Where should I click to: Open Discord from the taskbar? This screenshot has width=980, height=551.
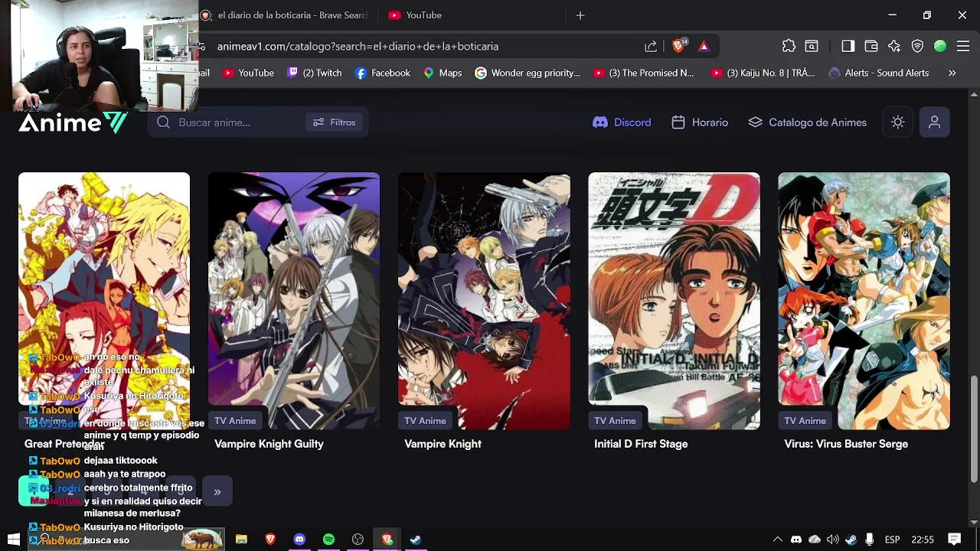point(299,540)
